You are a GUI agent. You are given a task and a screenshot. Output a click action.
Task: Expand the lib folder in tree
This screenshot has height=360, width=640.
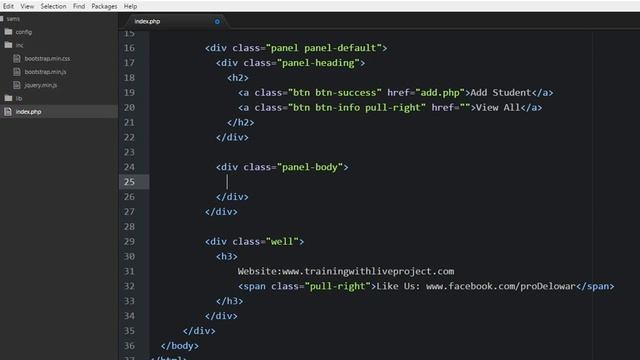coord(18,98)
